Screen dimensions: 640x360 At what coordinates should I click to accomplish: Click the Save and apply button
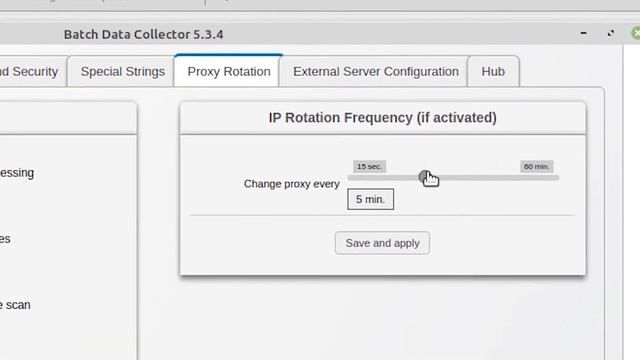coord(382,243)
